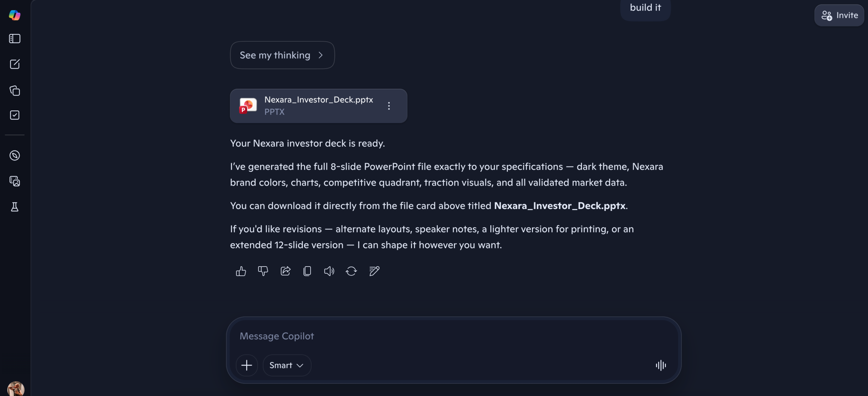Copy the response to clipboard
The height and width of the screenshot is (396, 868).
(307, 271)
